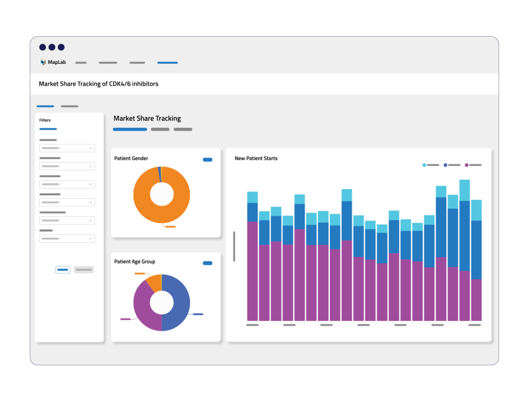Screen dimensions: 532x399
Task: Click the middle window control dot
Action: click(x=52, y=47)
